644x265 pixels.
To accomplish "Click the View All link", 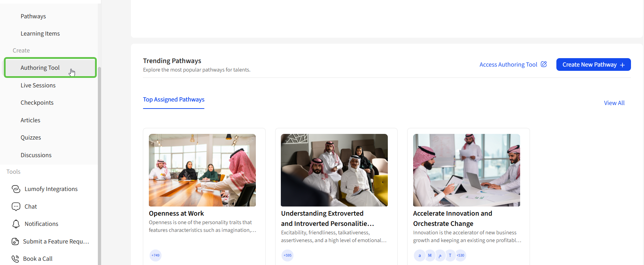I will point(614,103).
